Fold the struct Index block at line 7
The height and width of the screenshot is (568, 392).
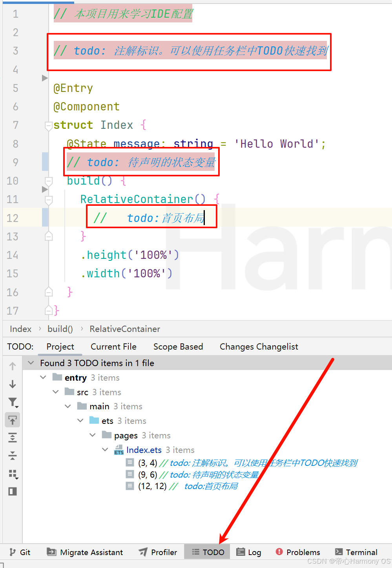tap(49, 126)
